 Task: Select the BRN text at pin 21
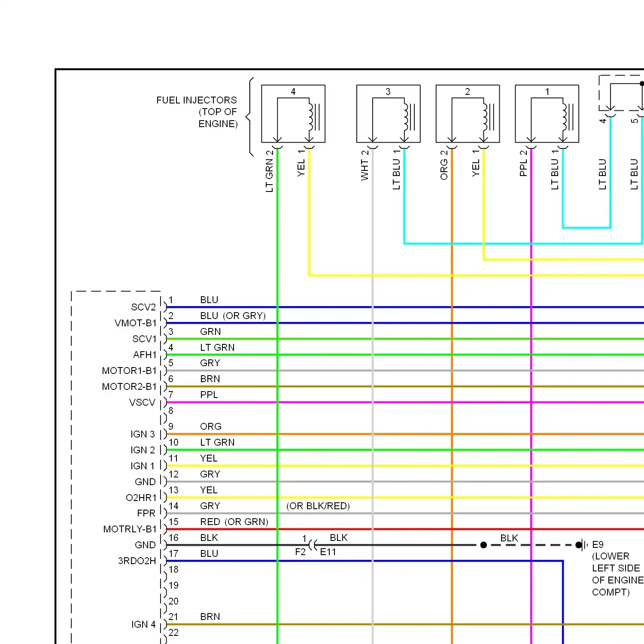coord(210,617)
